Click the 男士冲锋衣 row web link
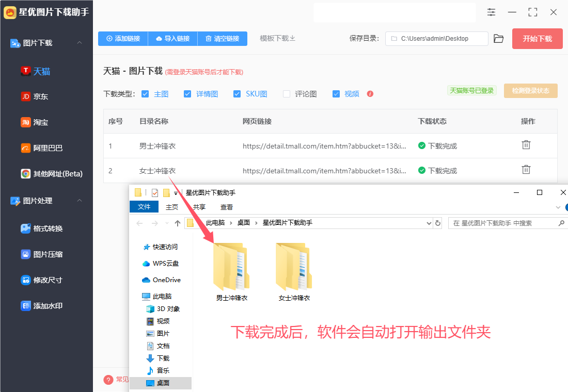The image size is (568, 392). coord(325,146)
